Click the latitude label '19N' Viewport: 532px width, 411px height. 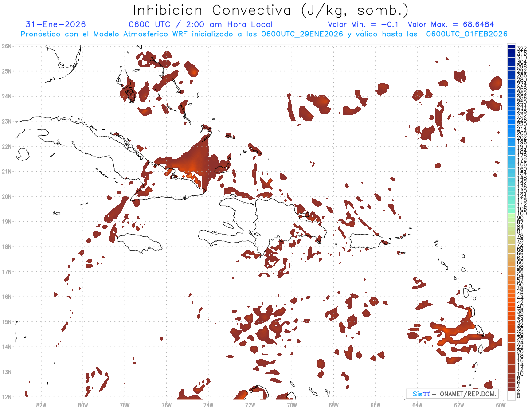pyautogui.click(x=7, y=222)
